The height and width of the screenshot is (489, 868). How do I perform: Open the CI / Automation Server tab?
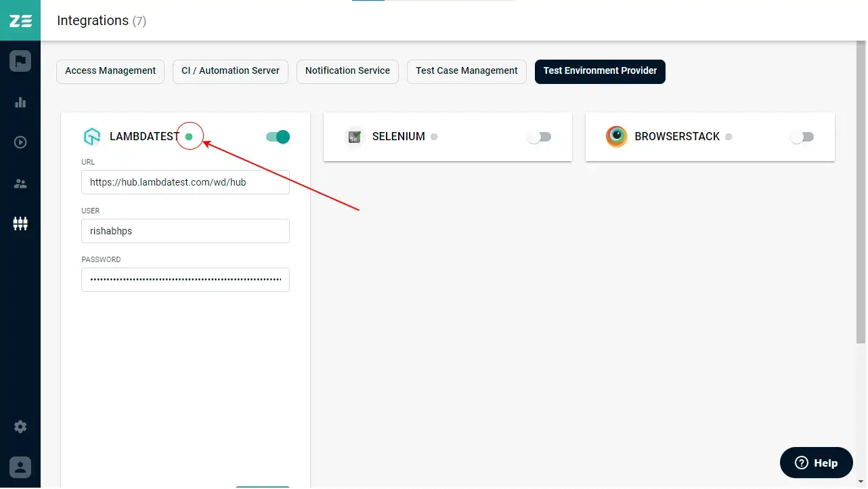click(x=230, y=71)
